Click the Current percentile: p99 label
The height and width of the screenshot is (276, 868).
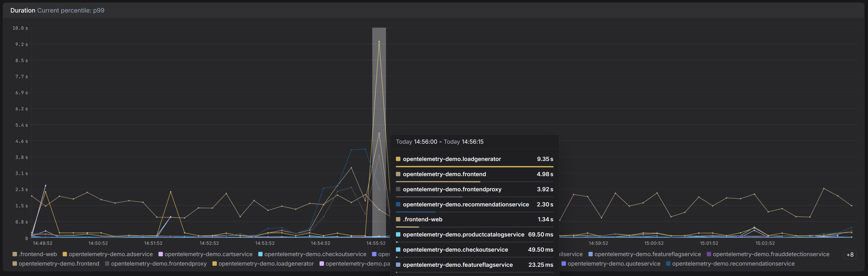tap(71, 10)
